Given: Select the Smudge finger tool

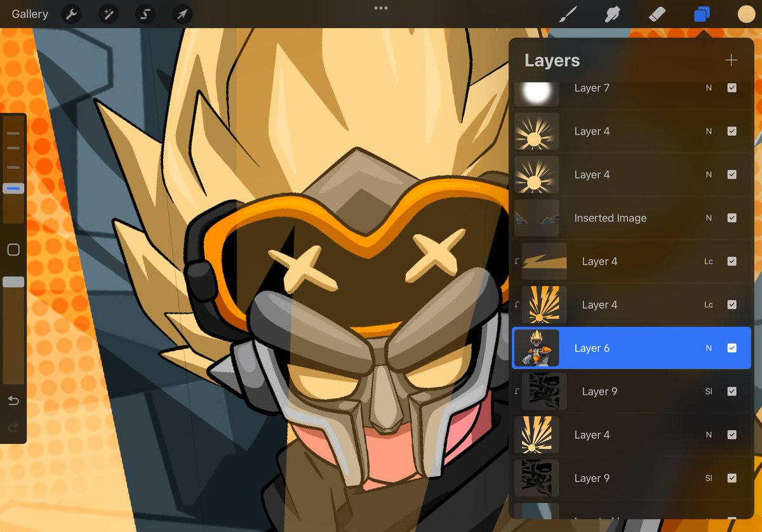Looking at the screenshot, I should click(x=612, y=14).
